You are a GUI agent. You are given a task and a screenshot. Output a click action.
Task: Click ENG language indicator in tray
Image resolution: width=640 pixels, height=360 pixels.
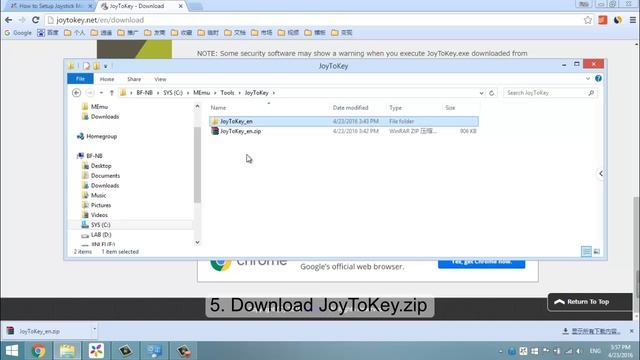[x=595, y=351]
